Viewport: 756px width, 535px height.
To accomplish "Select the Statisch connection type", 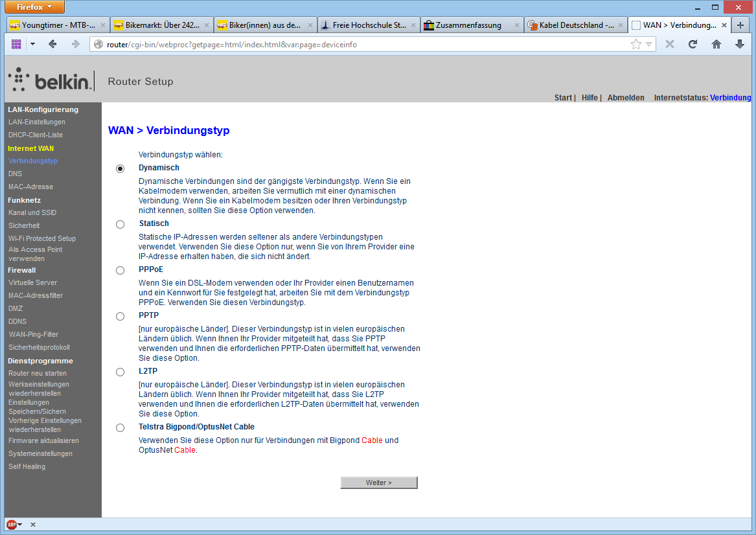I will (120, 225).
